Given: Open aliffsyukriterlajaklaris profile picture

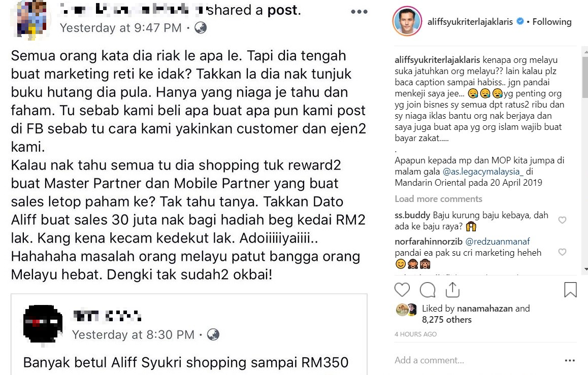Looking at the screenshot, I should coord(407,21).
